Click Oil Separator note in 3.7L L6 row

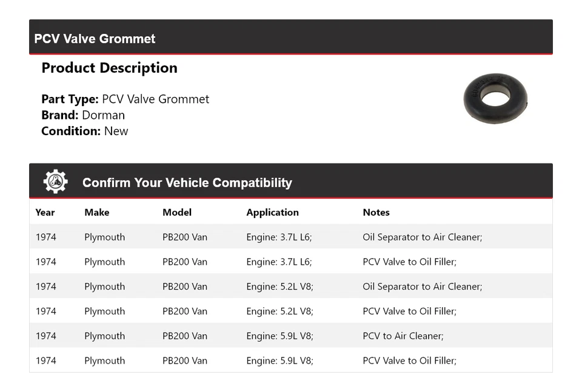[x=422, y=237]
